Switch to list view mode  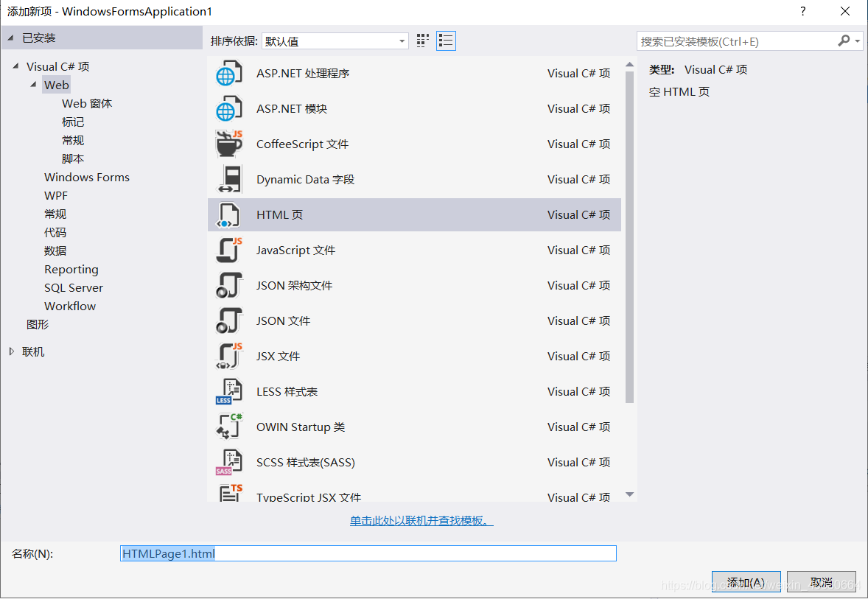pyautogui.click(x=445, y=41)
